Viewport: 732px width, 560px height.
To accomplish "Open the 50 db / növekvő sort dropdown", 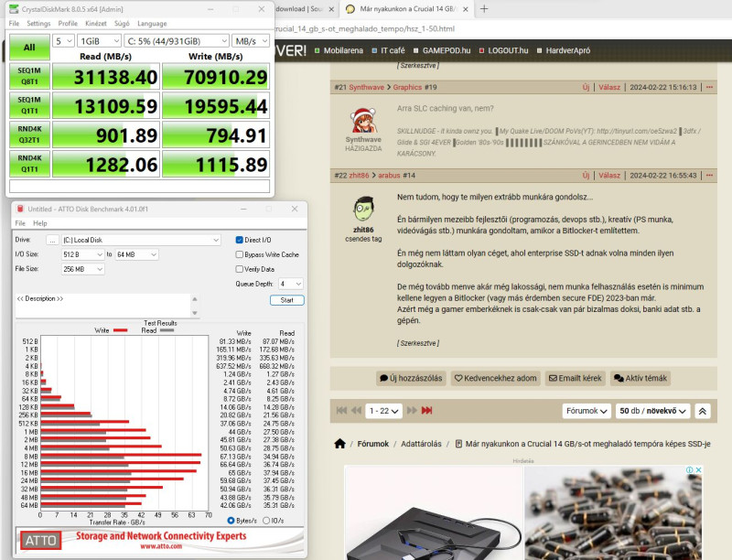I will point(652,411).
